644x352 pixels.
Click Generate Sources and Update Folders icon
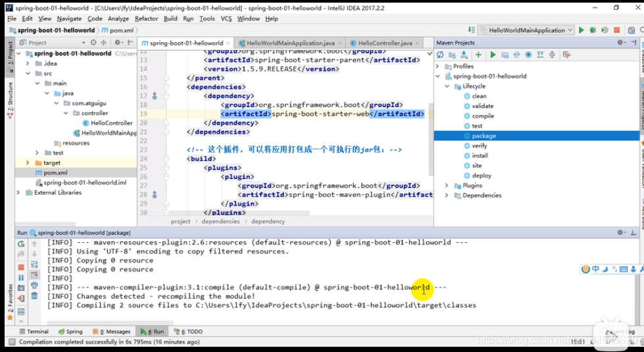click(x=452, y=55)
